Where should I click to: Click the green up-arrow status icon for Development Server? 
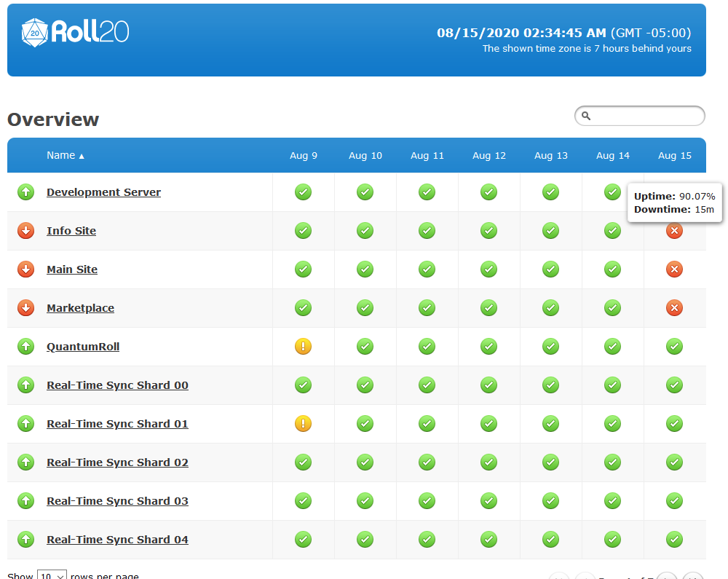click(x=26, y=192)
